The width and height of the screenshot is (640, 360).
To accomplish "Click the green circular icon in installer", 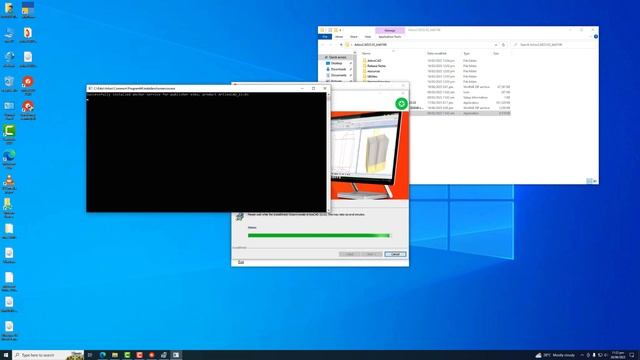I will [402, 104].
